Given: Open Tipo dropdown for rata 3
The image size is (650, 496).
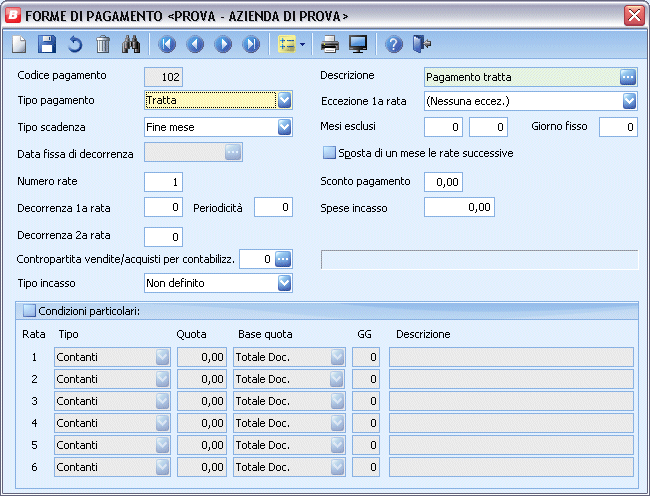Looking at the screenshot, I should [162, 401].
